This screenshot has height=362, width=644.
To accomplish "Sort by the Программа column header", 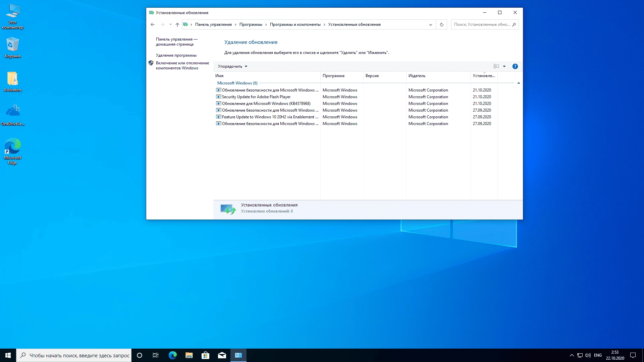I will [342, 76].
